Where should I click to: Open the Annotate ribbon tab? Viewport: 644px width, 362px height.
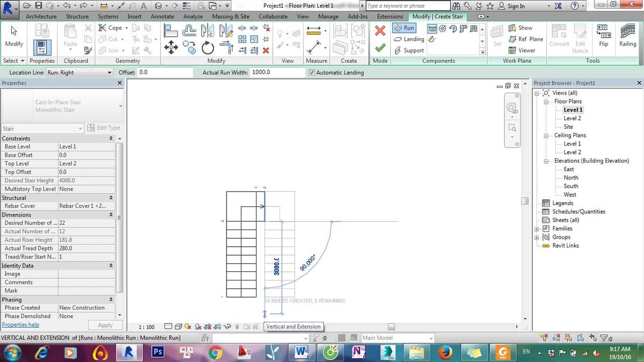pyautogui.click(x=162, y=17)
